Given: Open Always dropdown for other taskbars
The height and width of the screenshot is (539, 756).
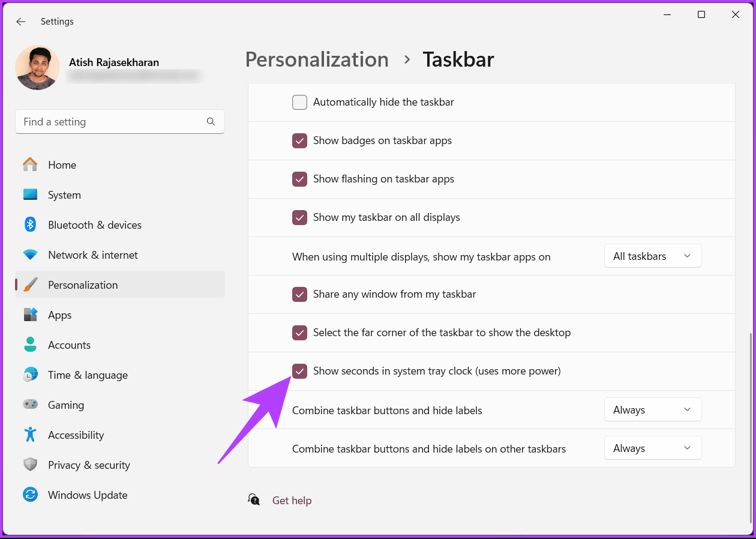Looking at the screenshot, I should (x=653, y=448).
